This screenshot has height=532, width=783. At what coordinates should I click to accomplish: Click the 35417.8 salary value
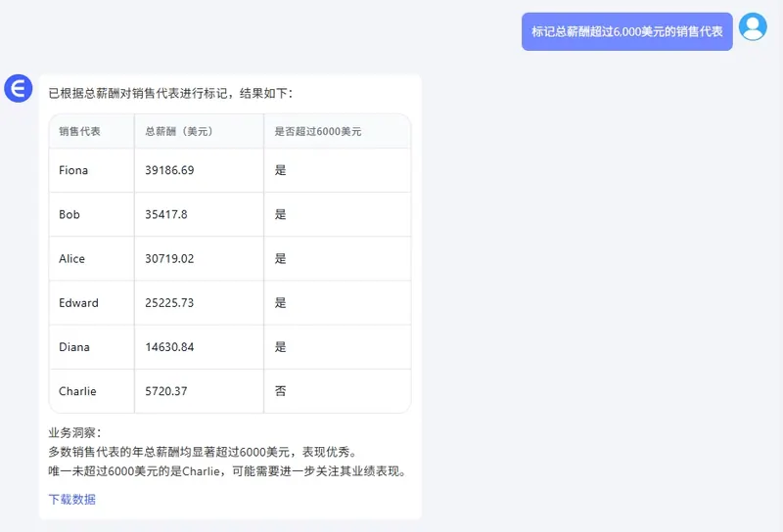point(166,214)
